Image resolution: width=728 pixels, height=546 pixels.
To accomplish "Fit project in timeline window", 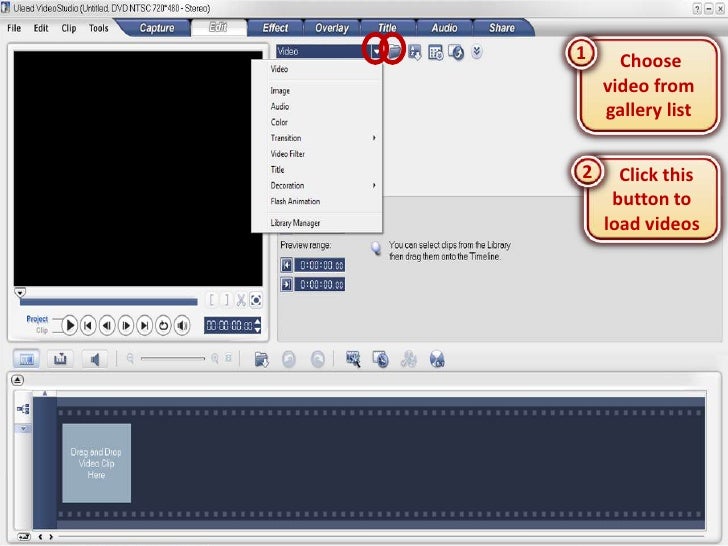I will click(x=228, y=358).
